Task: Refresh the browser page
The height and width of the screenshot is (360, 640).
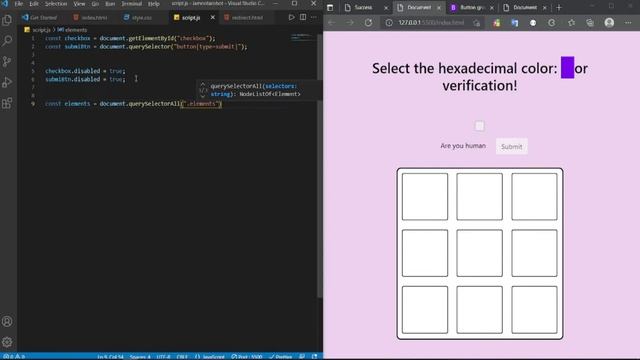Action: tap(368, 23)
